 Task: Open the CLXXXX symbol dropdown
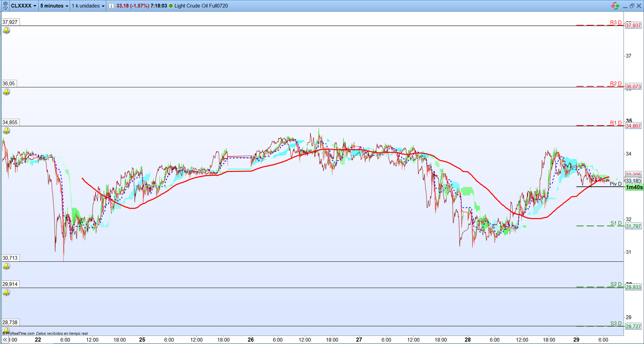23,6
